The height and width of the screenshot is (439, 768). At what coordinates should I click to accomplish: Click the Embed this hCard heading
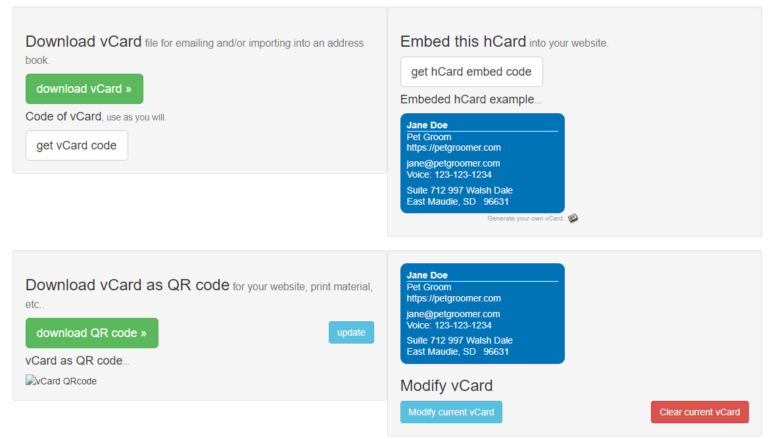click(463, 42)
